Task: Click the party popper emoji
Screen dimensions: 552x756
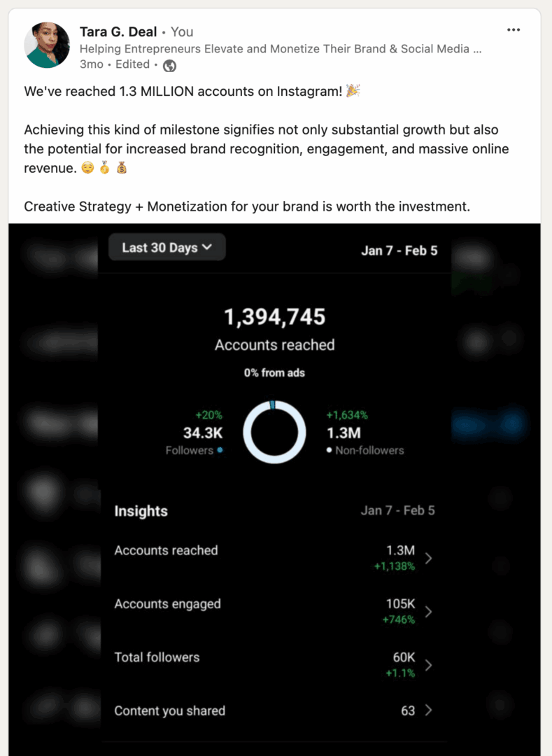Action: (353, 90)
